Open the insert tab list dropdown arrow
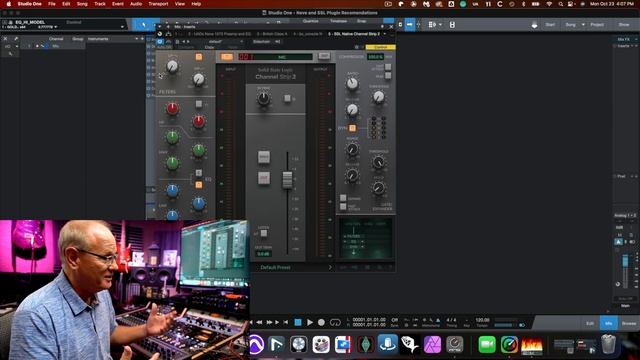640x360 pixels. 385,34
